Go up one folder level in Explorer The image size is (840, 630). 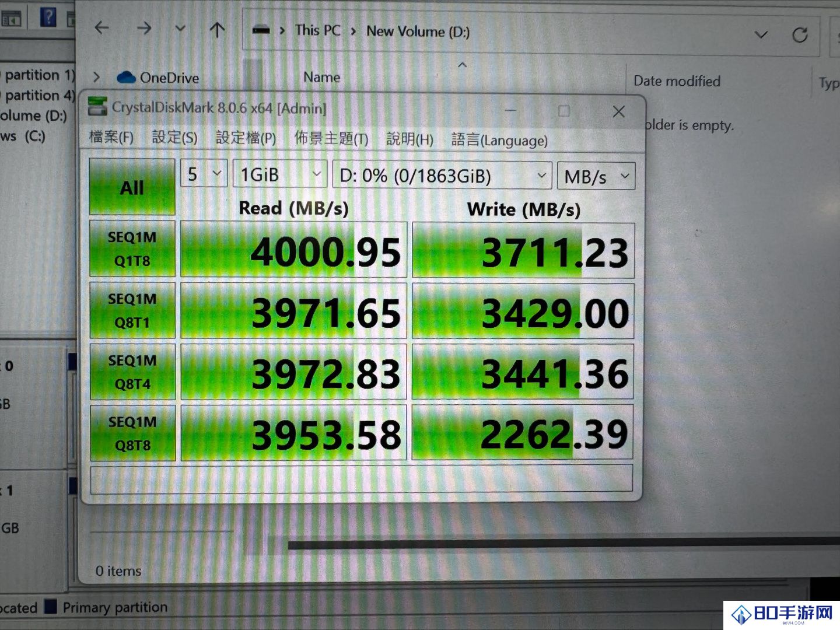(x=217, y=30)
